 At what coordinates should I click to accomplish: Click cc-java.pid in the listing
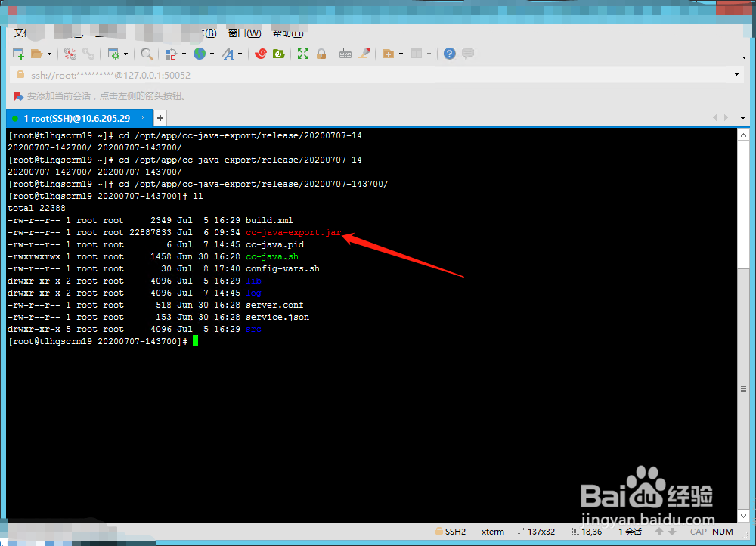coord(275,244)
